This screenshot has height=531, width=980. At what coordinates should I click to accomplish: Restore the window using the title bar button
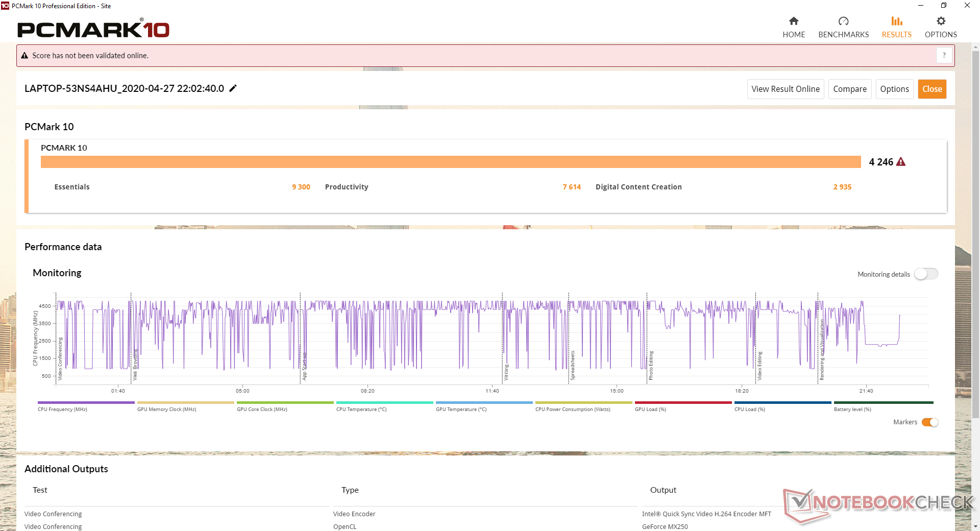pyautogui.click(x=944, y=6)
